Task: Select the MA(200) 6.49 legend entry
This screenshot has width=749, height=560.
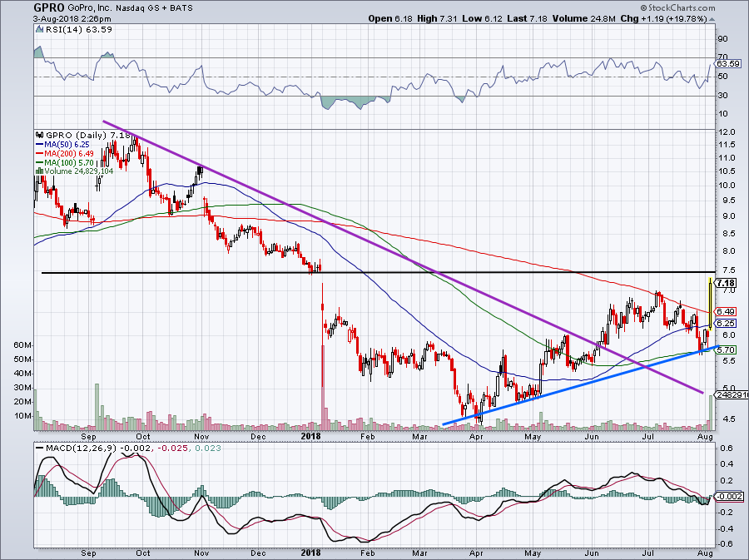Action: 64,153
